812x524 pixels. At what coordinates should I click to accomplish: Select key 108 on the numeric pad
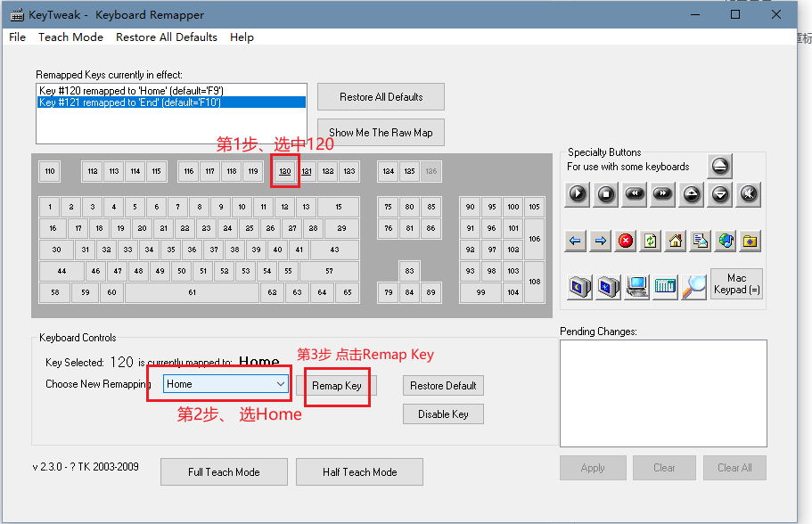(535, 282)
